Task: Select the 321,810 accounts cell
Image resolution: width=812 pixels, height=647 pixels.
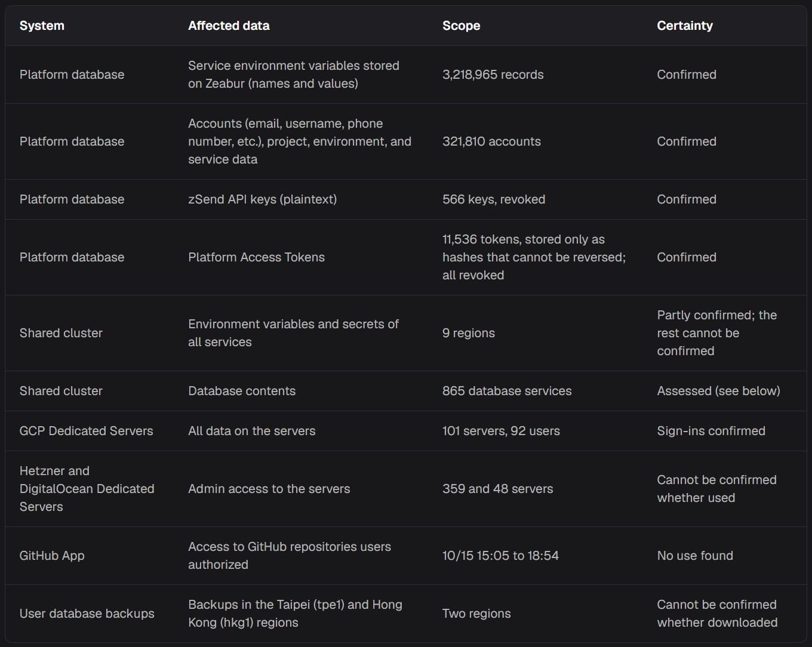Action: pos(491,141)
